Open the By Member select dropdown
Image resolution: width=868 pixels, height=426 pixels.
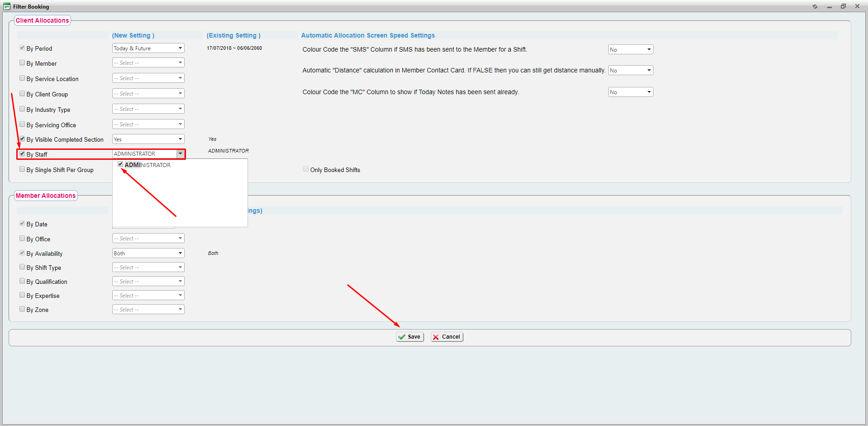pyautogui.click(x=148, y=62)
